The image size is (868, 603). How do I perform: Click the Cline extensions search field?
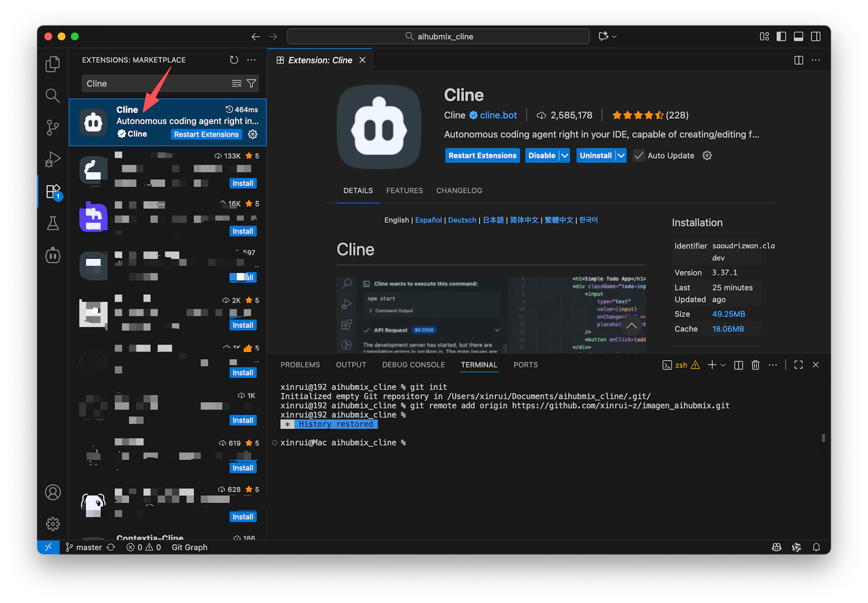click(155, 84)
